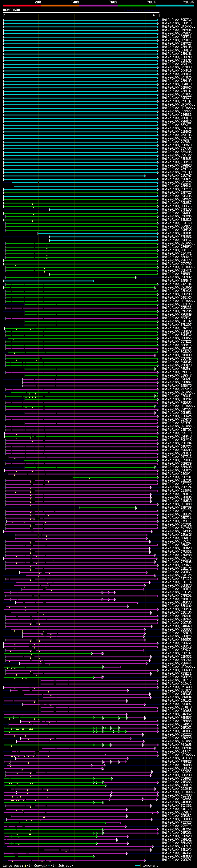Click hit UniRef100_A9PJM6
Screen dimensions: 197x868
pos(177,196)
